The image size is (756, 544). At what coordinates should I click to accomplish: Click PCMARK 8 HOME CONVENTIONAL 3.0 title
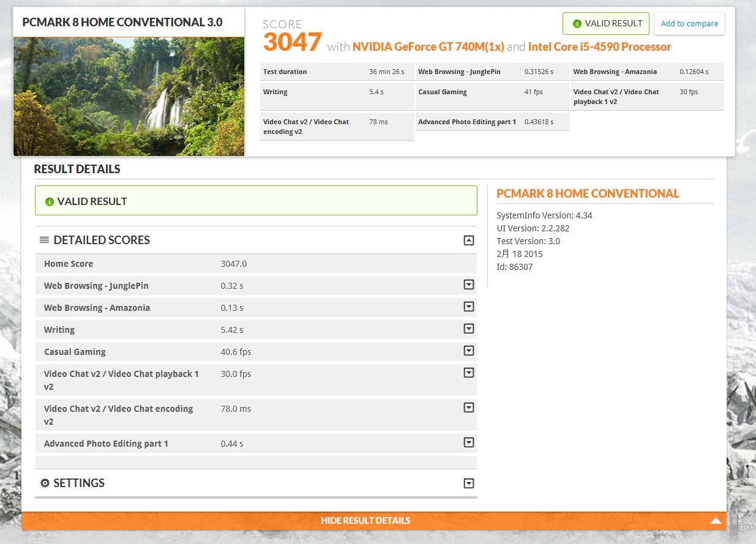coord(122,23)
